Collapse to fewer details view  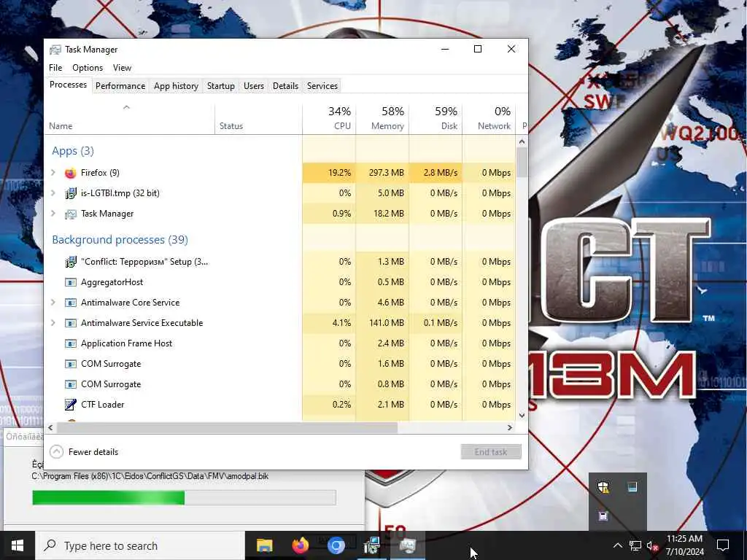[84, 452]
